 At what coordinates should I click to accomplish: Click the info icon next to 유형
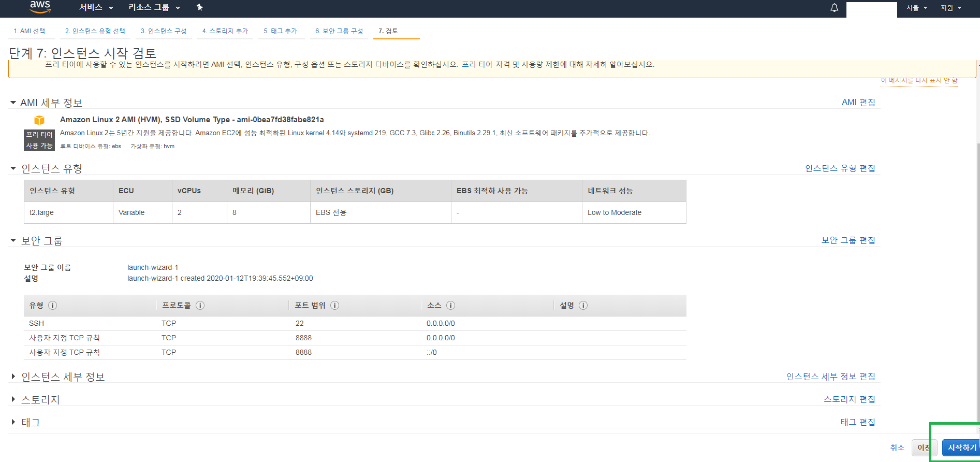(52, 305)
